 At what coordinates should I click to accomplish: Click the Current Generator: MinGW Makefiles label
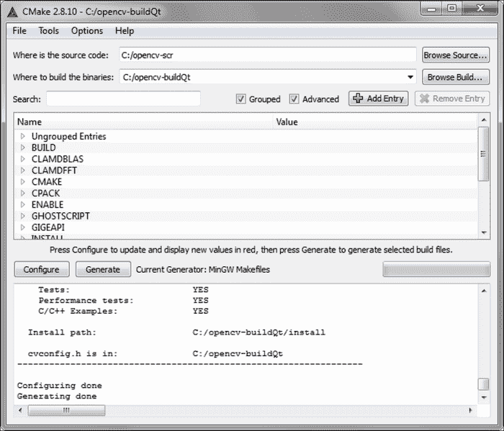point(203,269)
